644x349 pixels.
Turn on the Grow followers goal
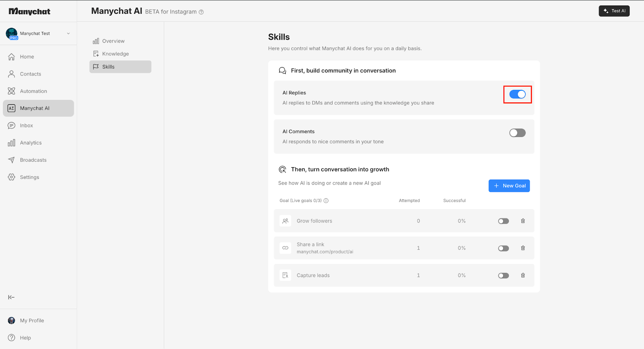[503, 221]
